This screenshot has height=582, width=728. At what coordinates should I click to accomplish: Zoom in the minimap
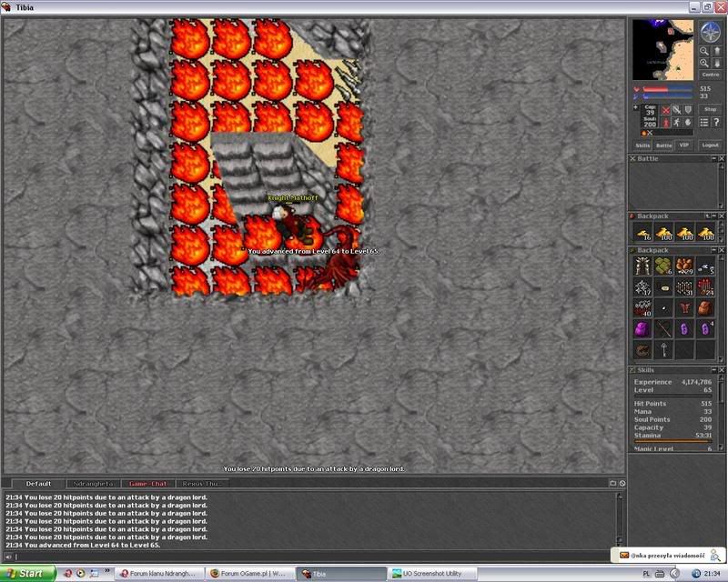coord(704,63)
